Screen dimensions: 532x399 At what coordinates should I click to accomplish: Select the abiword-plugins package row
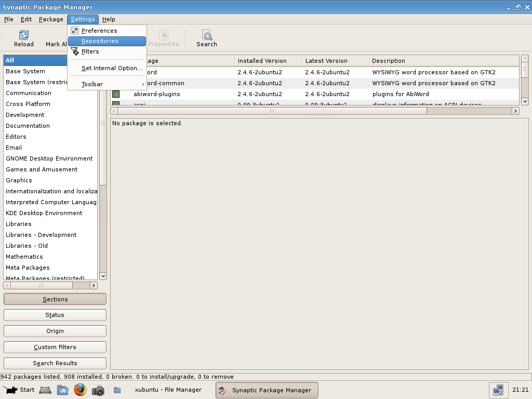(x=315, y=94)
